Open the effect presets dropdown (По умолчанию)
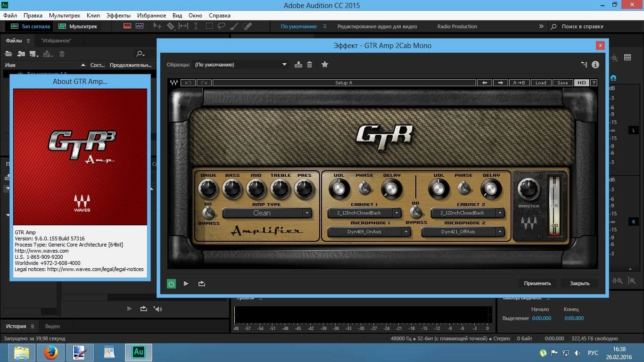Screen dimensions: 644x362 [241, 65]
